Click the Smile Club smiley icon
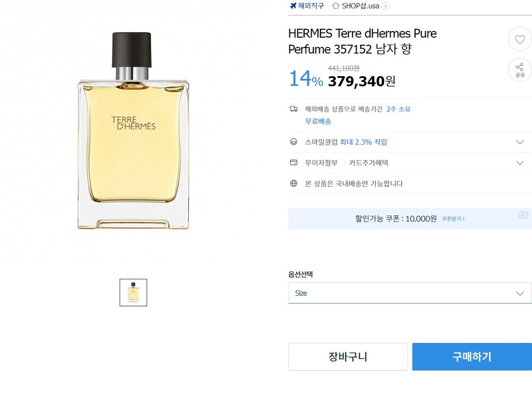The height and width of the screenshot is (397, 532). (294, 142)
